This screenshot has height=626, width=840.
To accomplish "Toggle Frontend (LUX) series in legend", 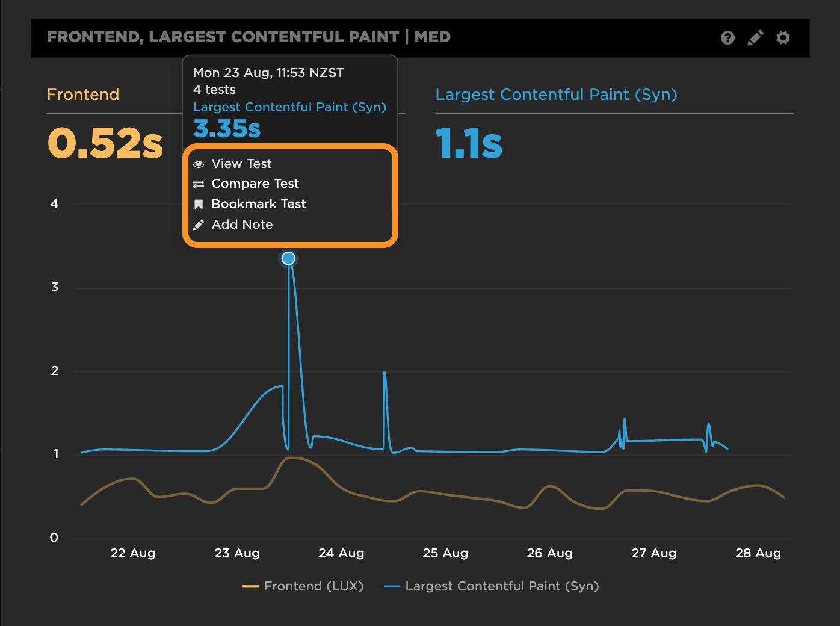I will click(x=313, y=586).
